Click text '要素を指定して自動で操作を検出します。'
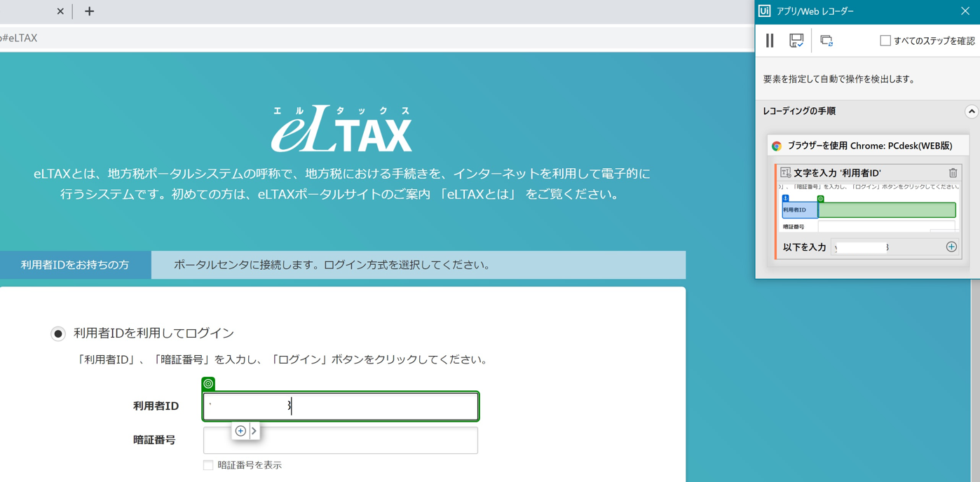The width and height of the screenshot is (980, 482). tap(840, 79)
